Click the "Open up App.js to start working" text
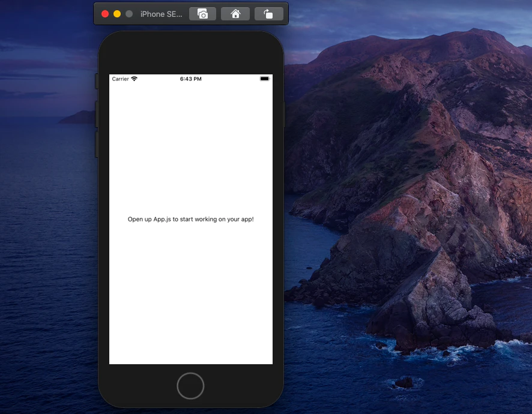Screen dimensions: 532x414 pyautogui.click(x=191, y=220)
